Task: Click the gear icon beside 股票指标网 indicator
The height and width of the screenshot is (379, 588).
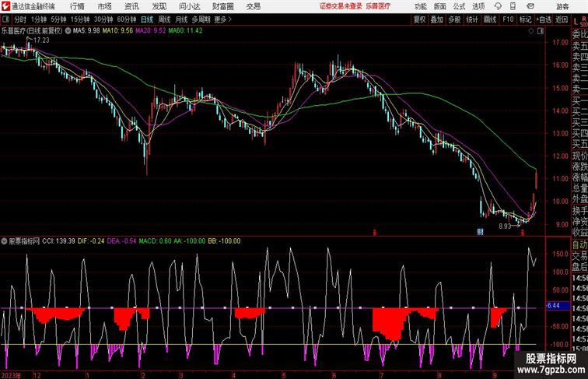Action: (x=4, y=241)
